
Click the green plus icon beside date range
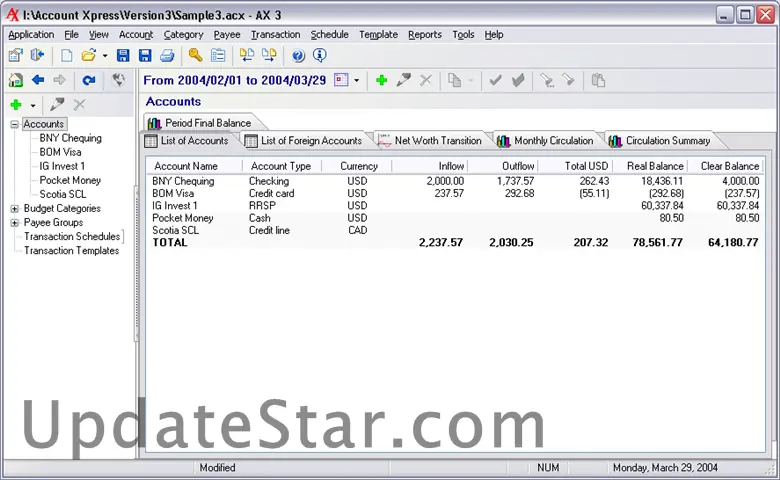click(381, 80)
